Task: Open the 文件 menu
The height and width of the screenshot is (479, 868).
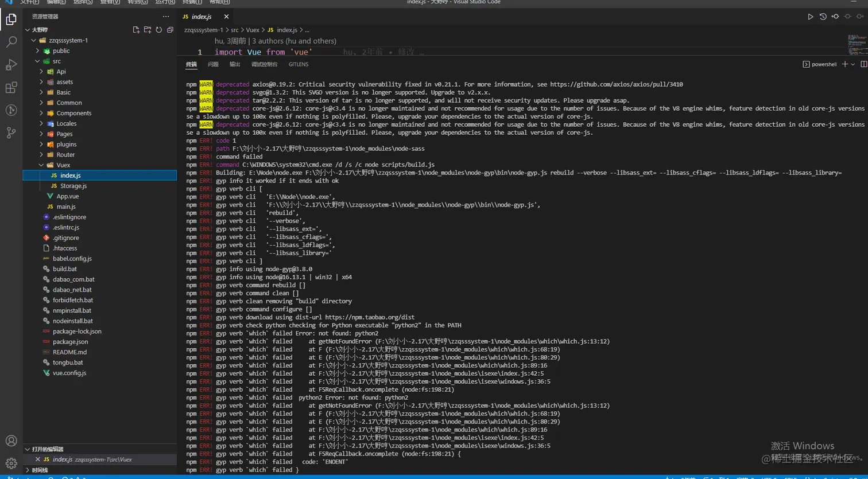Action: [29, 2]
